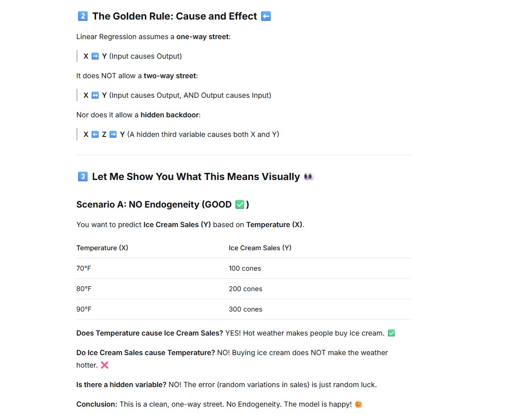This screenshot has width=512, height=420.
Task: Select the 200 cones table cell
Action: [246, 289]
